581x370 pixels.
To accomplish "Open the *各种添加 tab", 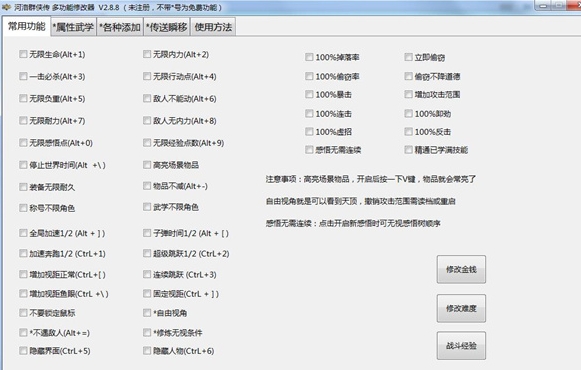I will coord(120,27).
